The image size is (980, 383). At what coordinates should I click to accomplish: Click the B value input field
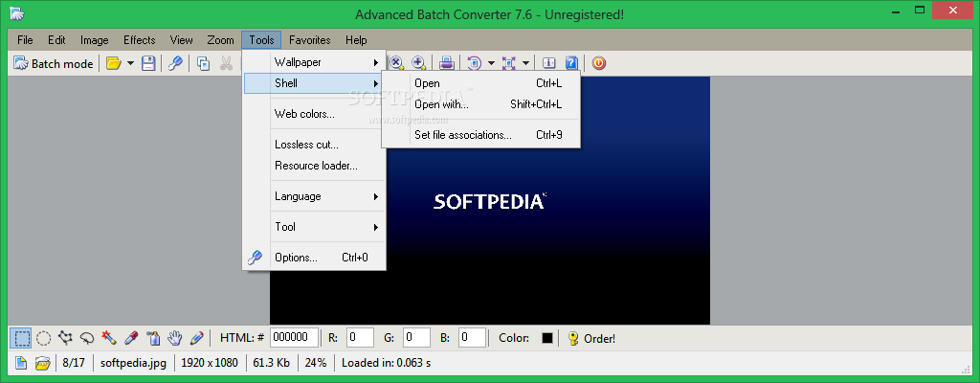472,338
